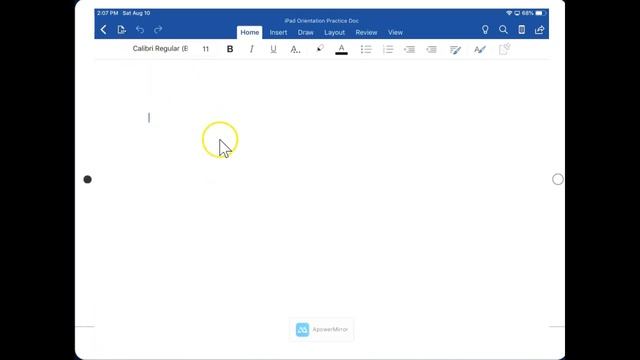Switch to the Layout tab
Image resolution: width=640 pixels, height=360 pixels.
[x=334, y=32]
